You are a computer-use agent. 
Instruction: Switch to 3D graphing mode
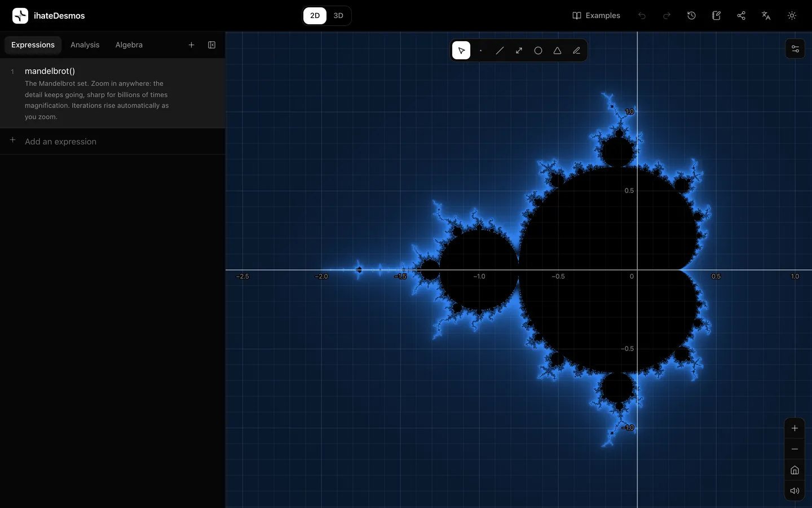(x=338, y=16)
